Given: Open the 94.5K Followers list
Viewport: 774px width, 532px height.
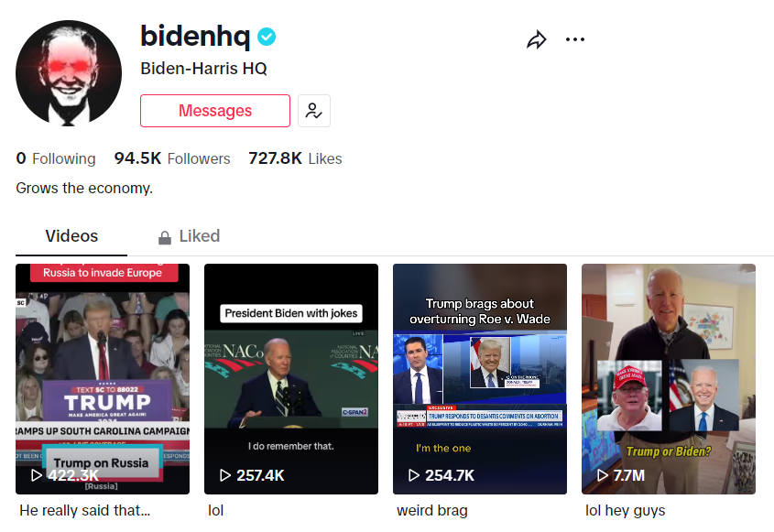Looking at the screenshot, I should [172, 158].
